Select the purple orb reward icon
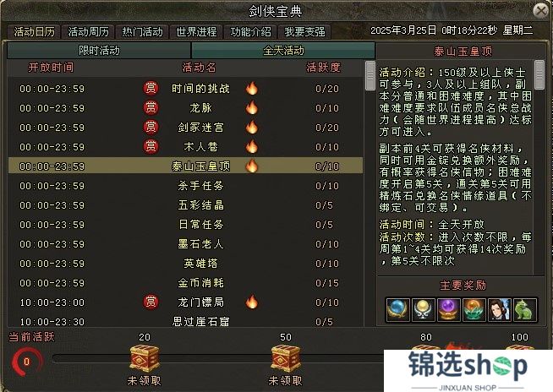This screenshot has width=553, height=392. 449,310
